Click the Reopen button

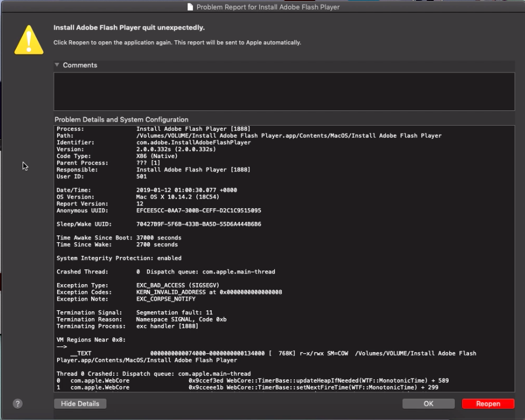click(x=488, y=404)
